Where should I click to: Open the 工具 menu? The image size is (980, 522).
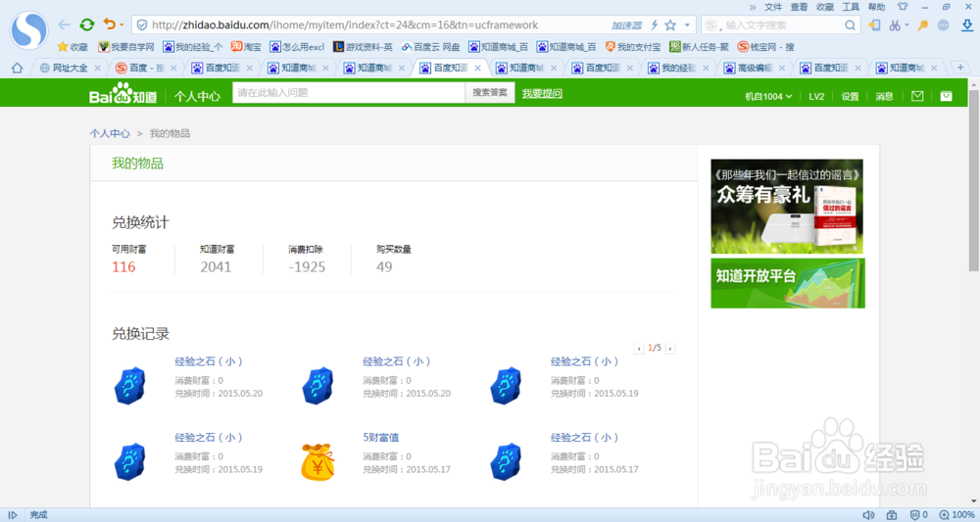tap(851, 7)
